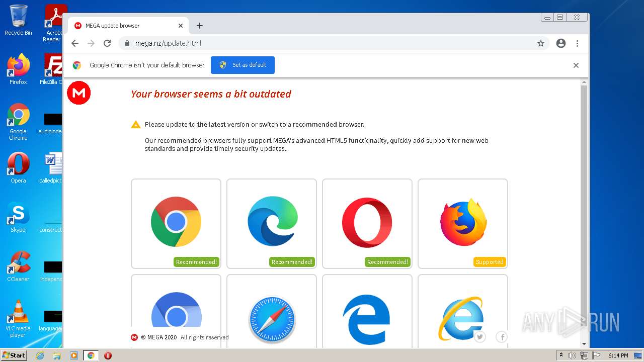Switch to the Chrome taskbar button
Viewport: 644px width, 362px height.
[x=91, y=355]
